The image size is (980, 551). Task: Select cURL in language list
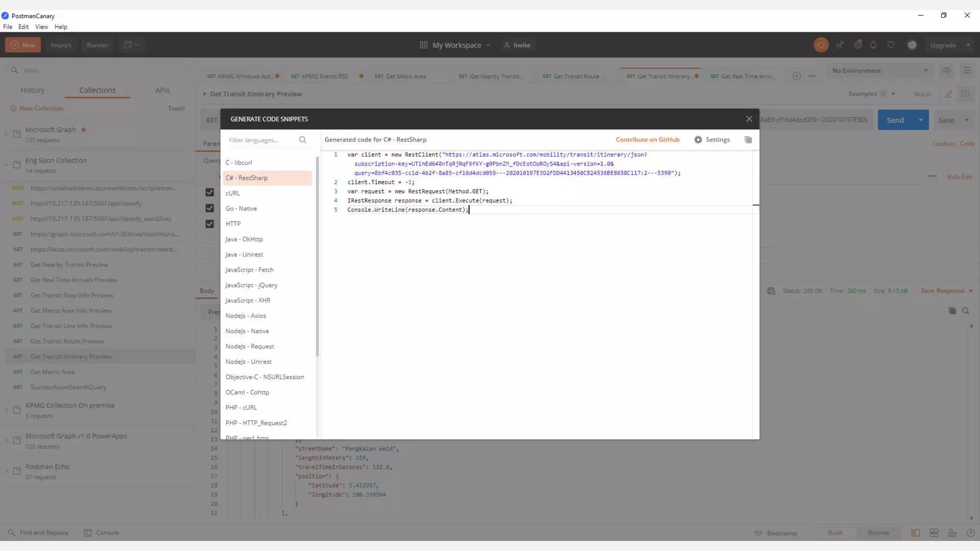(233, 193)
